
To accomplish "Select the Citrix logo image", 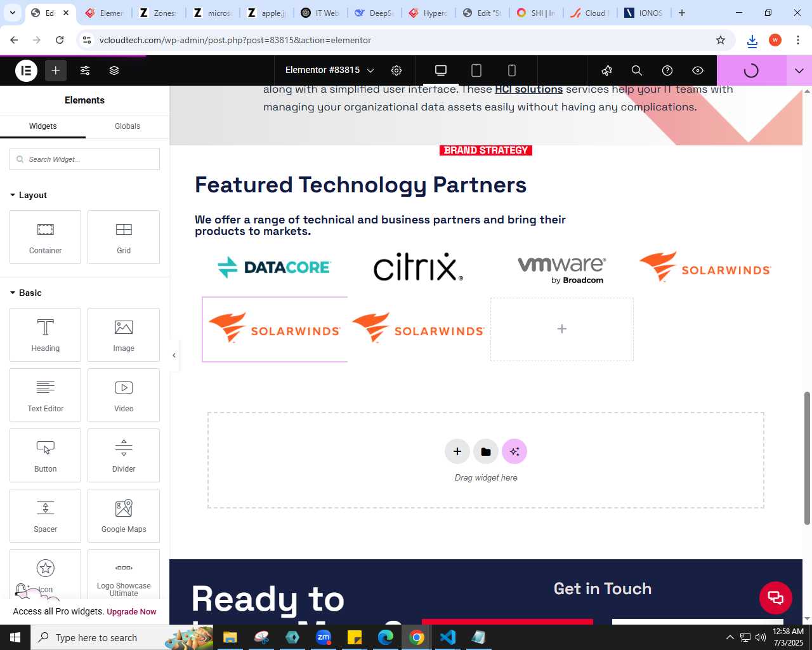I will (x=418, y=267).
